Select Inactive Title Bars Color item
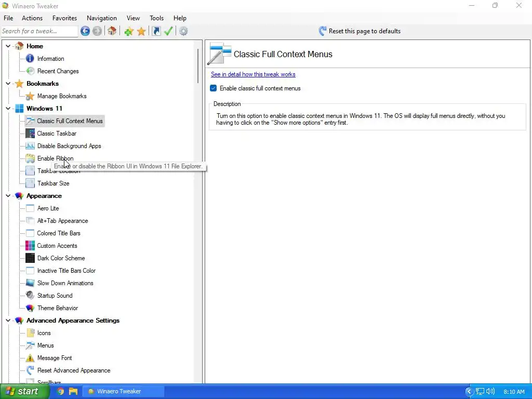Screen dimensions: 532x399 pos(66,270)
